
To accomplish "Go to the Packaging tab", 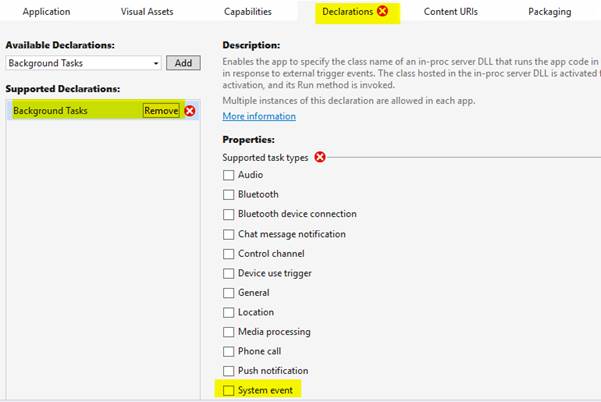I will [549, 12].
